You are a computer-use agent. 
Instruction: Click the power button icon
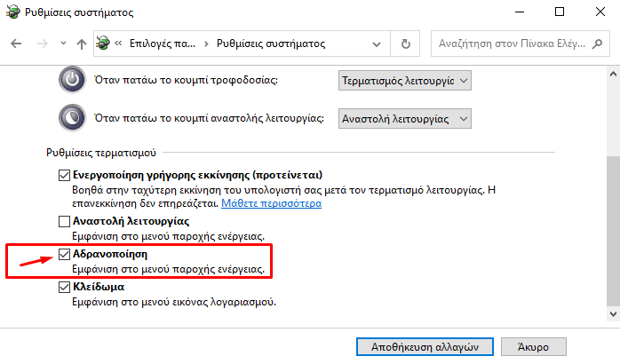pyautogui.click(x=72, y=80)
